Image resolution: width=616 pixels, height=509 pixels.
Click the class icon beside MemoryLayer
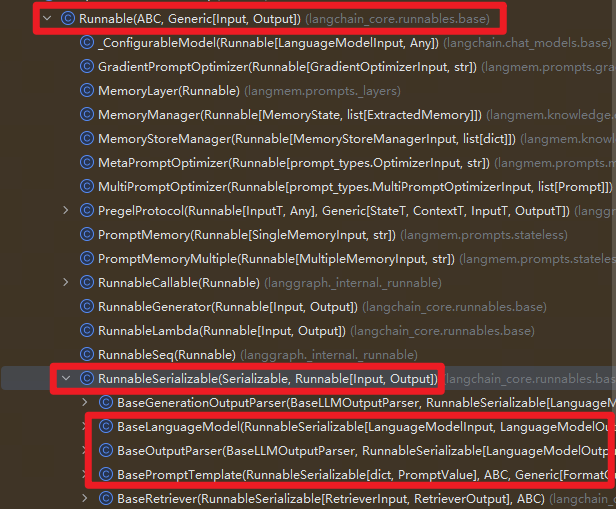point(87,90)
